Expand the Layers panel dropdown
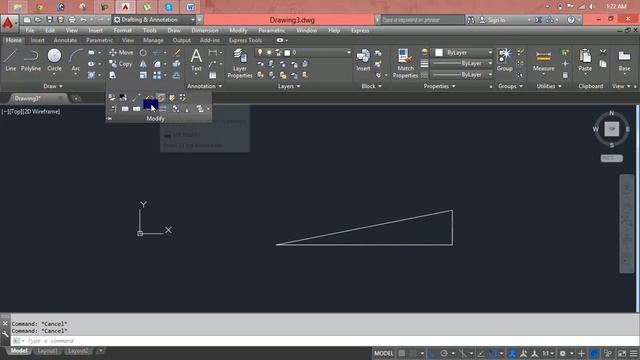640x360 pixels. (289, 86)
